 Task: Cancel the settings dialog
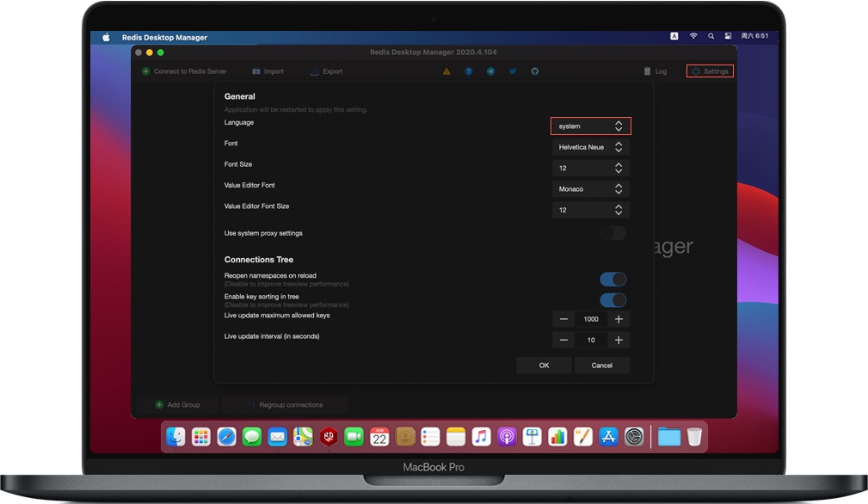601,365
